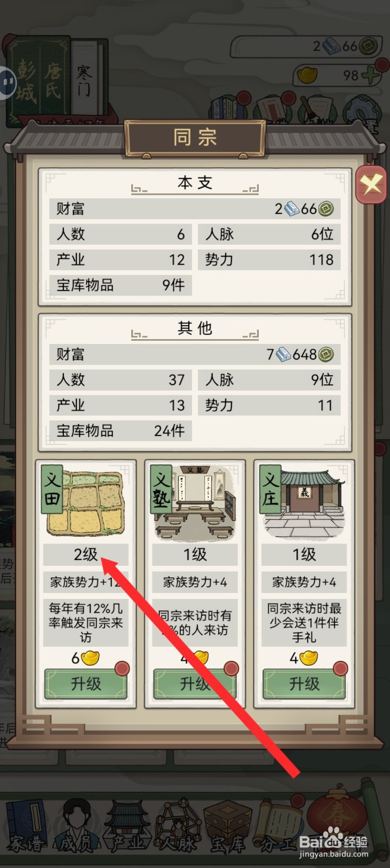The width and height of the screenshot is (390, 868).
Task: Upgrade the 义庄 card
Action: pyautogui.click(x=304, y=684)
